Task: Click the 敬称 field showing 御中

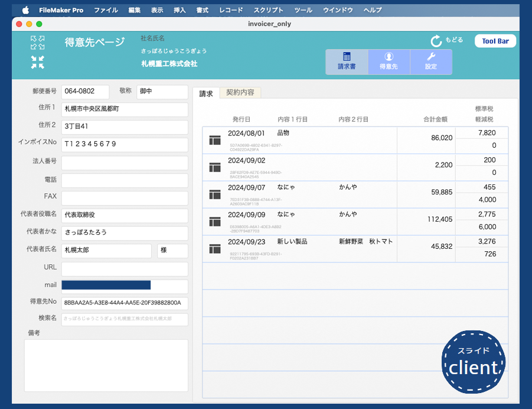Action: click(162, 92)
